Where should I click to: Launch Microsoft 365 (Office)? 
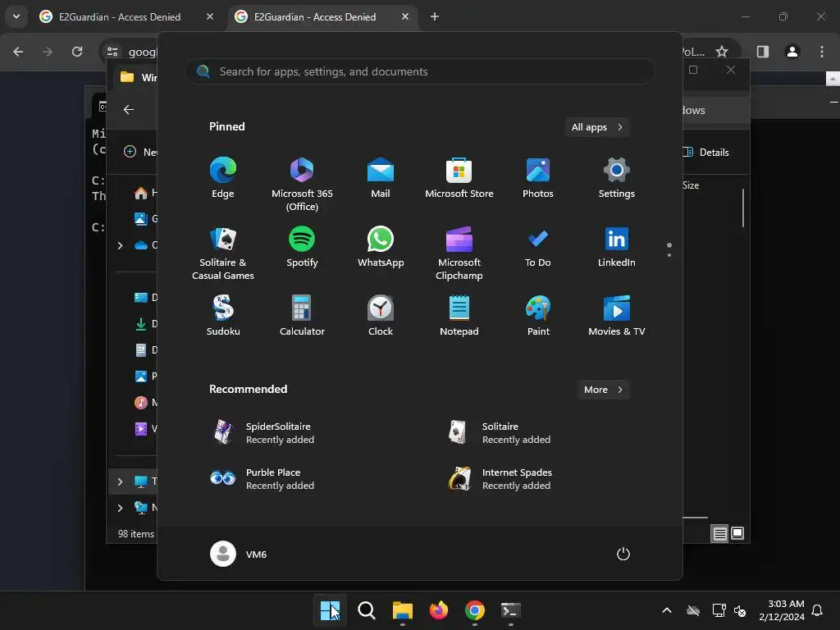302,185
